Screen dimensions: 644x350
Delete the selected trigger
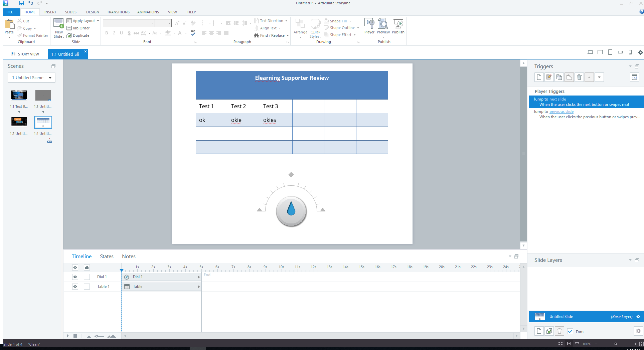point(579,77)
